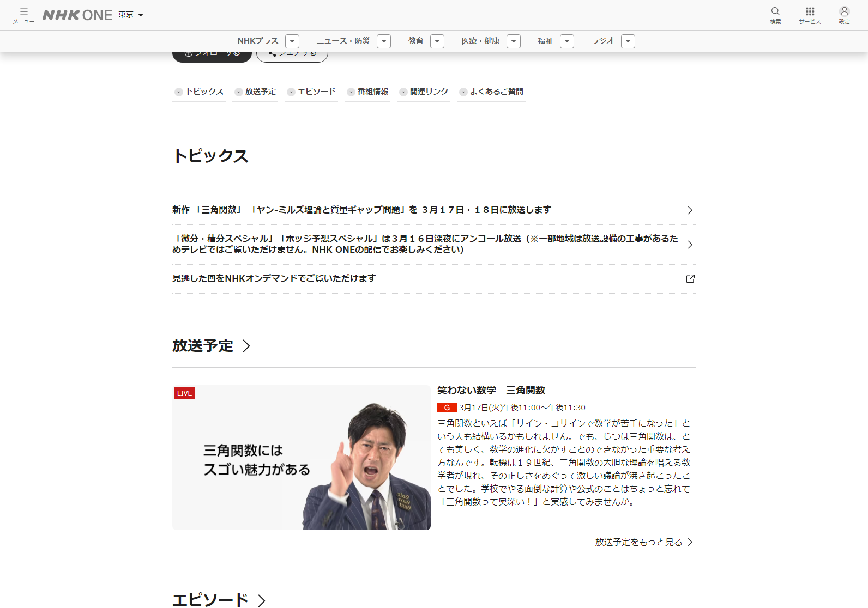Jump to トピックス section tab

[x=200, y=92]
